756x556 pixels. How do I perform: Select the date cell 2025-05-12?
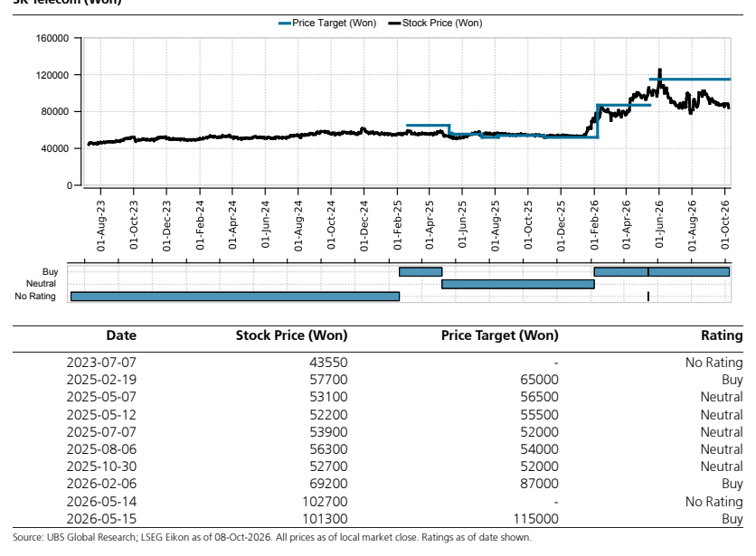coord(101,415)
